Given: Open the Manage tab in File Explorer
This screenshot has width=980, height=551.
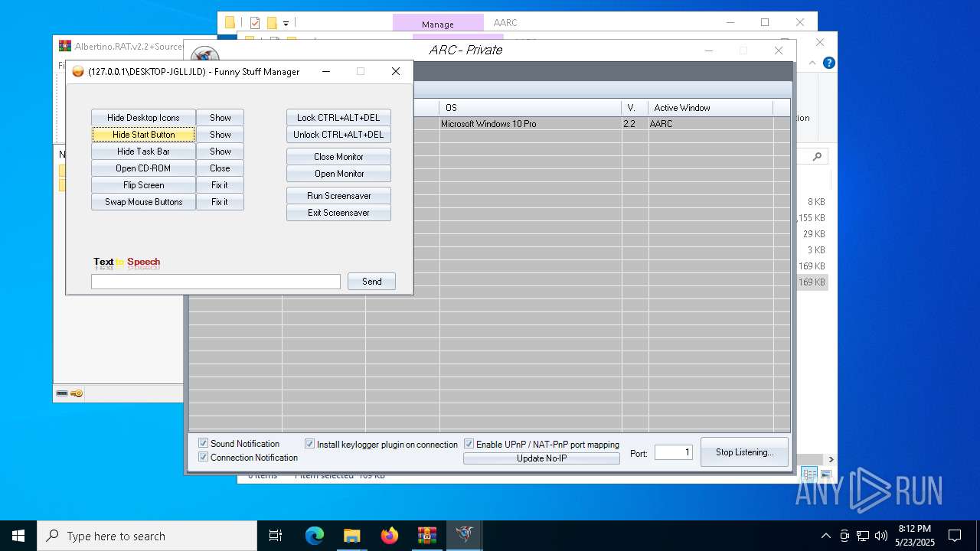Looking at the screenshot, I should tap(438, 24).
